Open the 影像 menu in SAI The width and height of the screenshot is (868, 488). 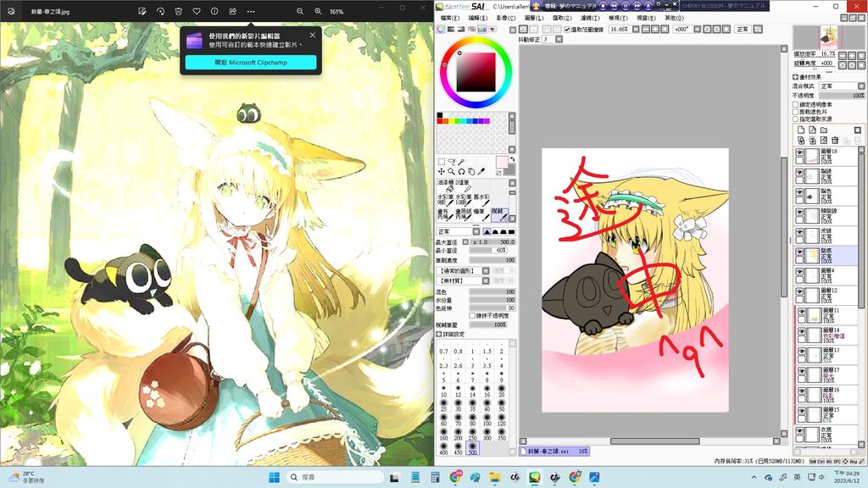click(x=506, y=19)
